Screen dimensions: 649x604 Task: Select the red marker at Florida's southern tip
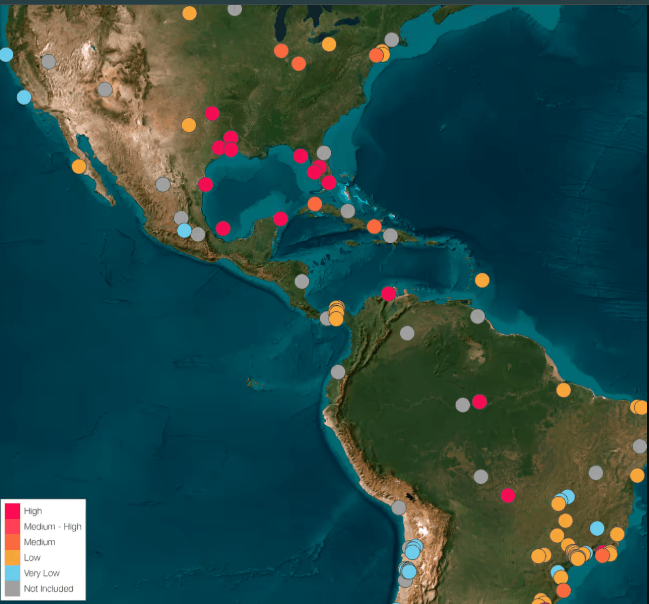pyautogui.click(x=329, y=183)
